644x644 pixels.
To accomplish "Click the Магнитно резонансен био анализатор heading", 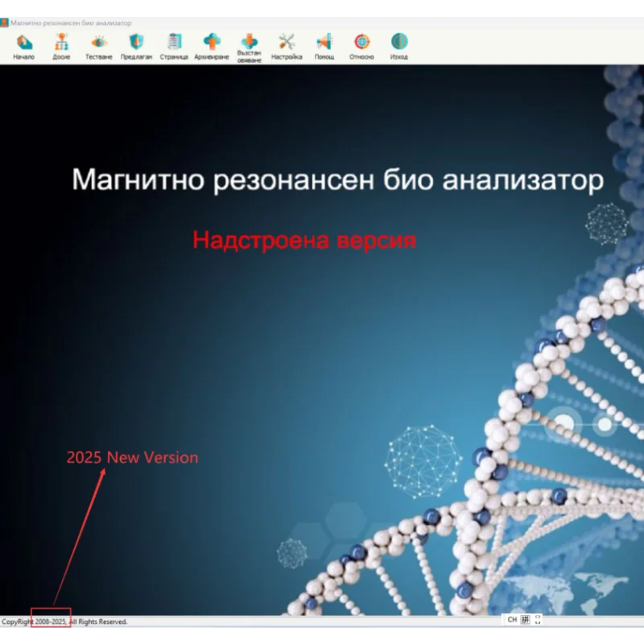I will click(337, 180).
